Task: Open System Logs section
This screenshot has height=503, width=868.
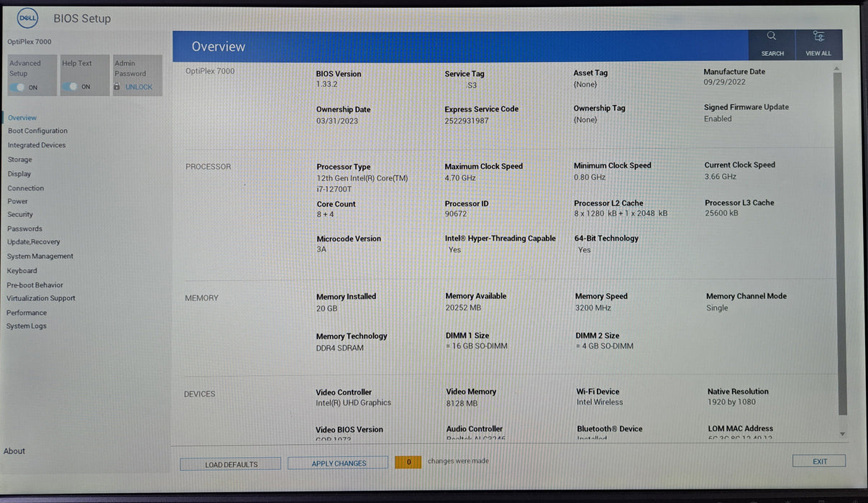Action: (27, 326)
